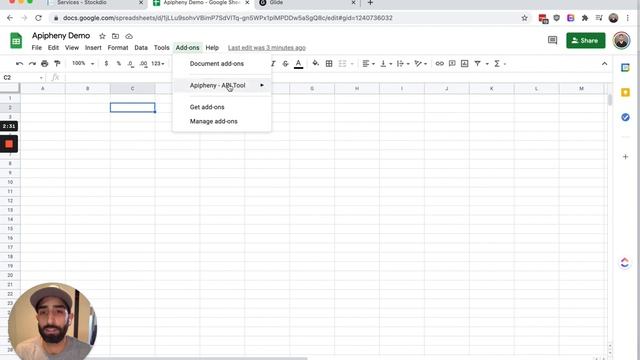Open text rotation dropdown

point(420,64)
